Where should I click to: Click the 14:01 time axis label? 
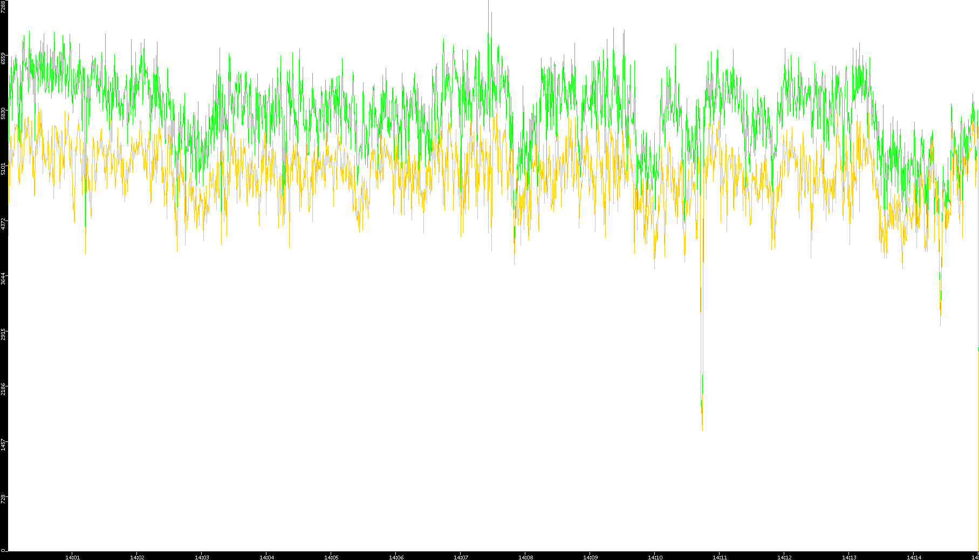point(72,557)
